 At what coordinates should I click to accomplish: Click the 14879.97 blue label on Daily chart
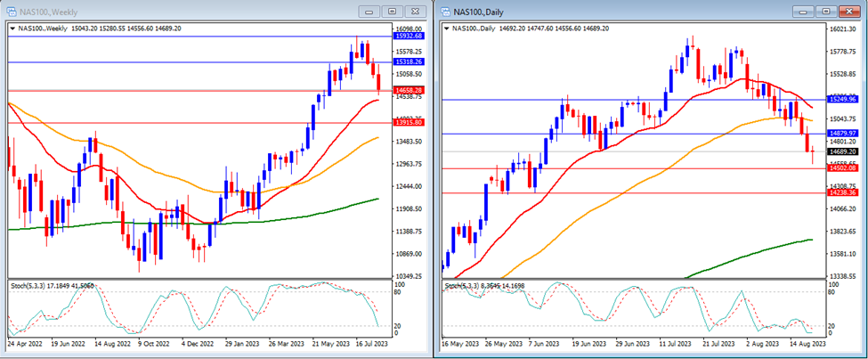click(x=842, y=134)
